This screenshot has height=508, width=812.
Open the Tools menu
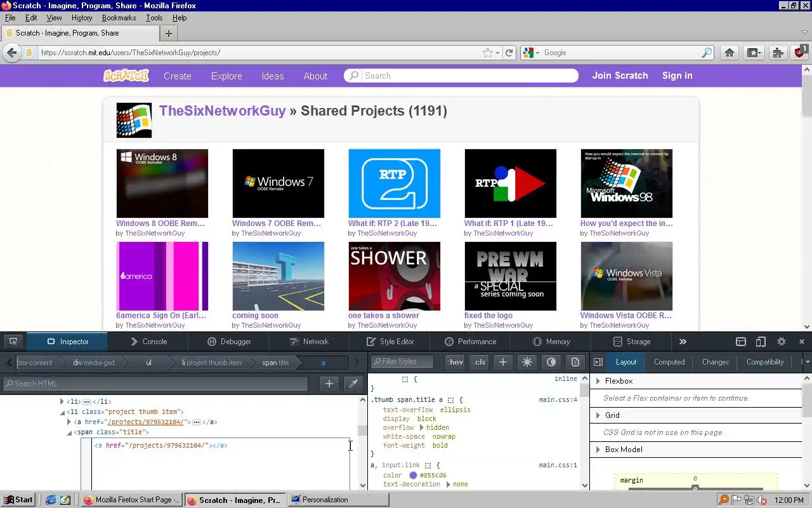tap(154, 18)
